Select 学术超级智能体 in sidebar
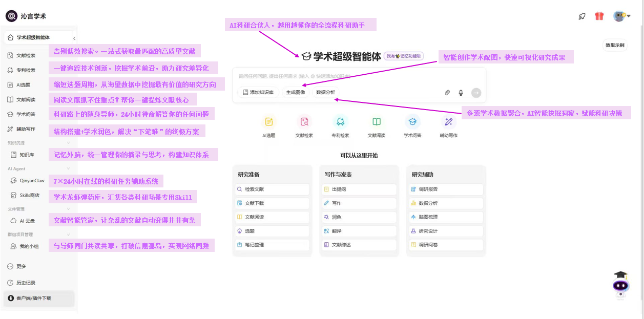The height and width of the screenshot is (319, 644). point(39,38)
